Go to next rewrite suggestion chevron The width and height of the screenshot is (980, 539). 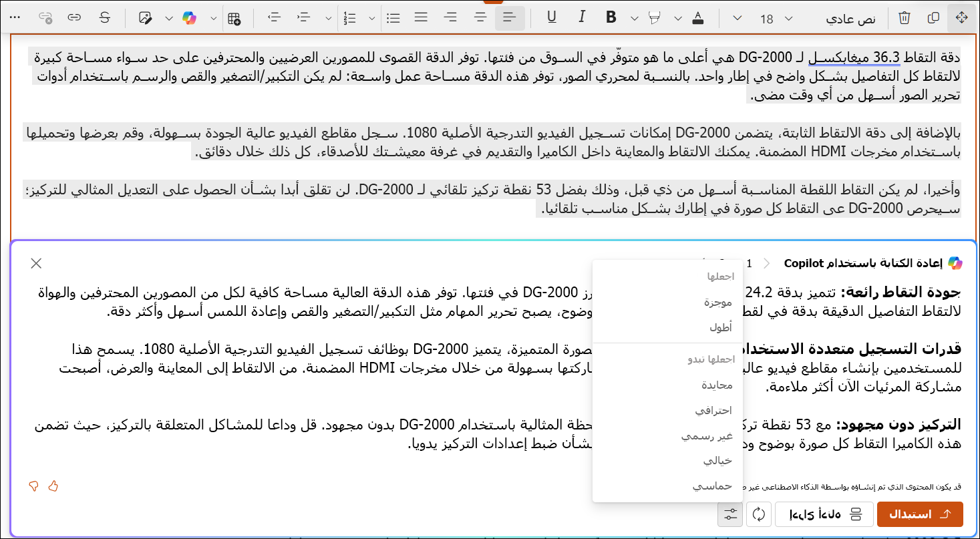point(766,263)
